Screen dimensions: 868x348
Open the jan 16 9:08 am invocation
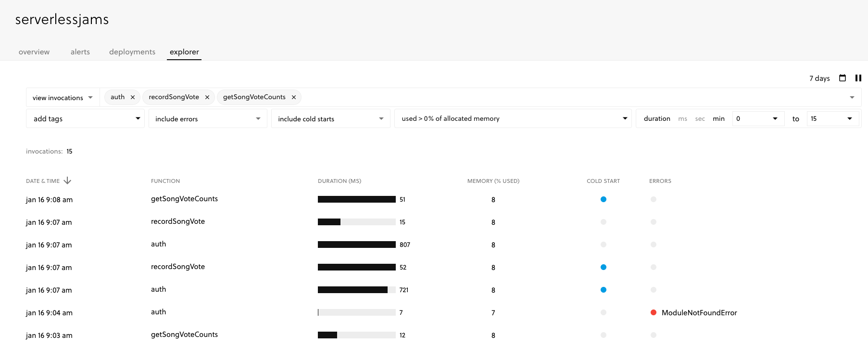tap(49, 200)
